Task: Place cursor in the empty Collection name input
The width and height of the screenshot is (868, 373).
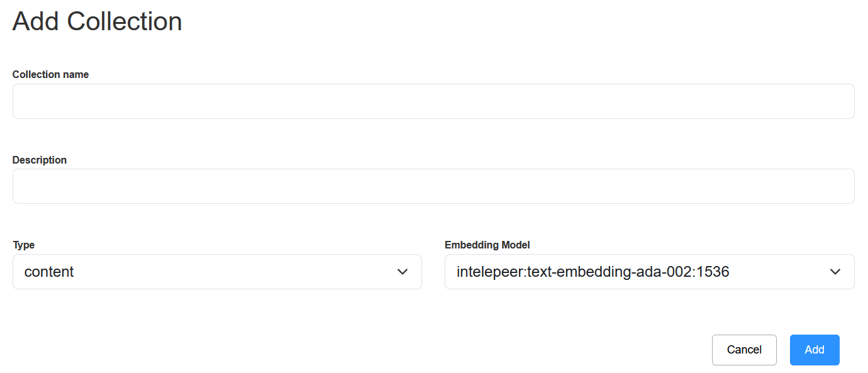Action: click(x=433, y=101)
